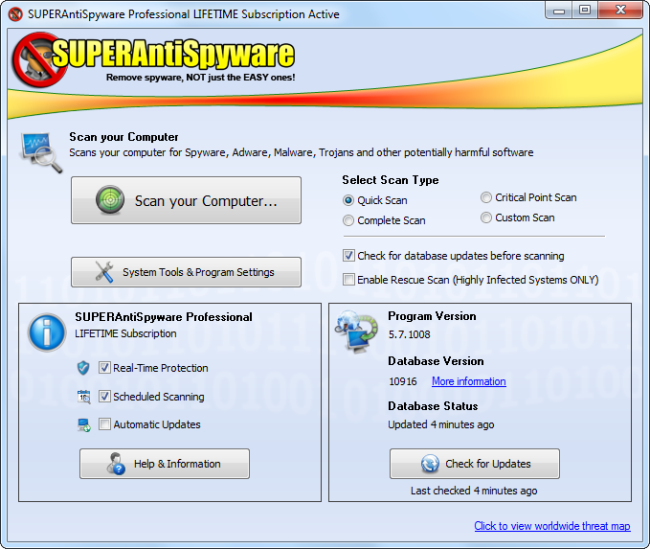Select Critical Point Scan option
The height and width of the screenshot is (549, 650).
[x=486, y=197]
